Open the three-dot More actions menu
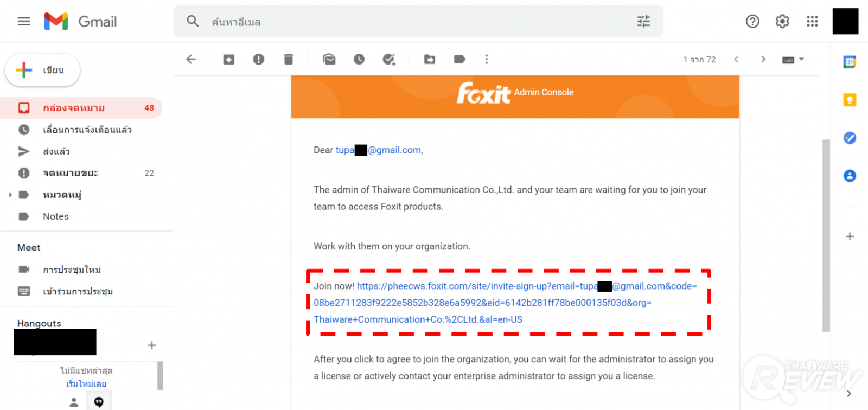 [x=487, y=59]
